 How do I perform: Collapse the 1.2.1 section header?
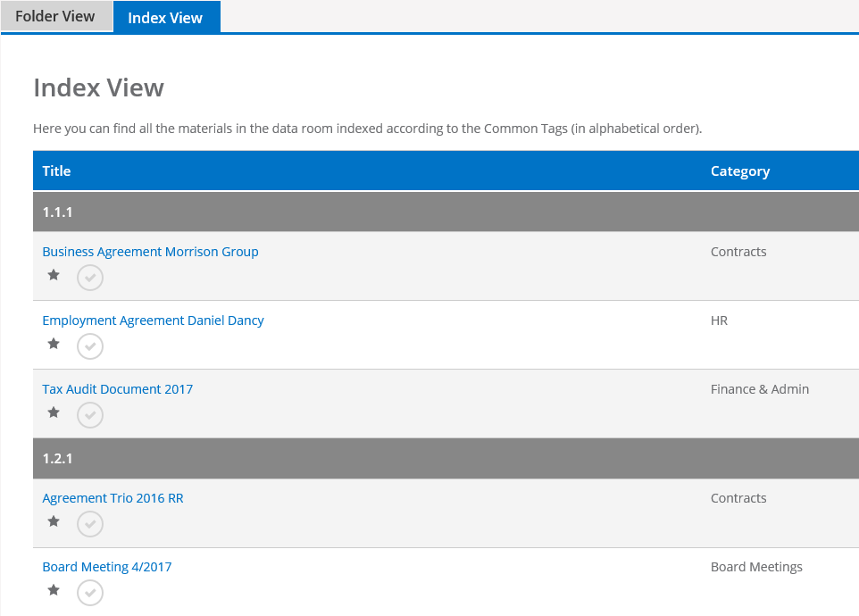(x=446, y=458)
